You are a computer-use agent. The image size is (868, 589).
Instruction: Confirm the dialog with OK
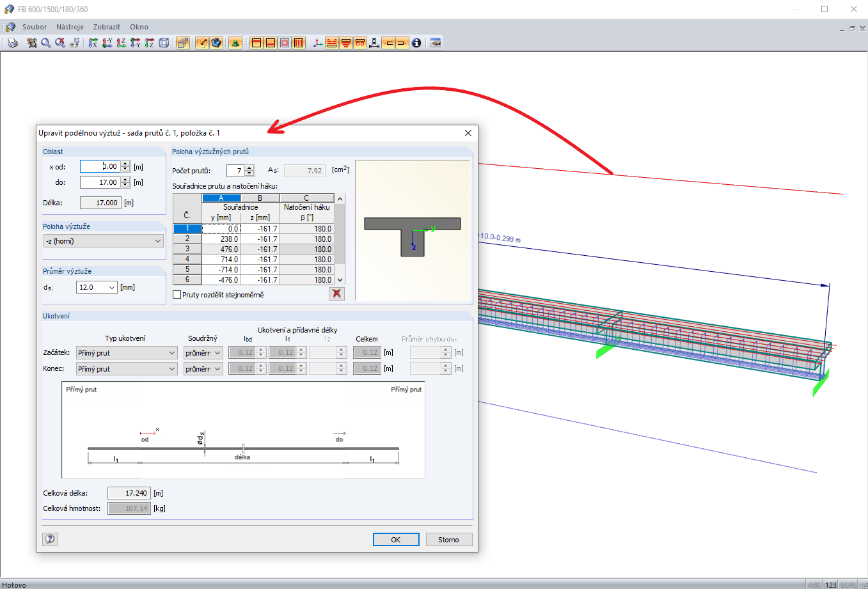point(396,540)
